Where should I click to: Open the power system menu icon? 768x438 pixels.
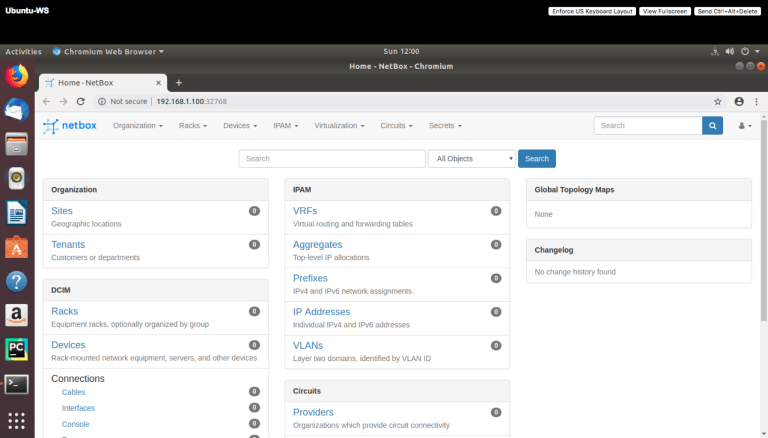point(745,51)
